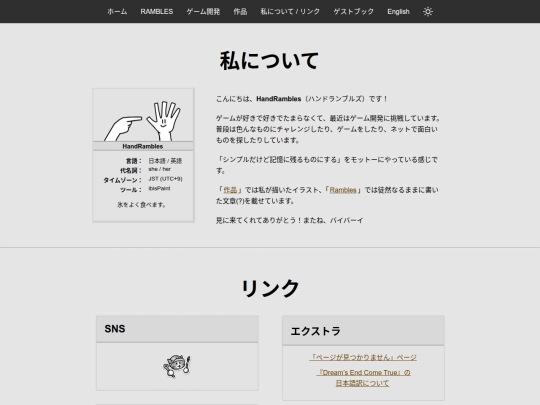This screenshot has width=540, height=405.
Task: Click the 「シンプルだけど記憶に残るものにする」 motto paragraph
Action: tap(327, 165)
